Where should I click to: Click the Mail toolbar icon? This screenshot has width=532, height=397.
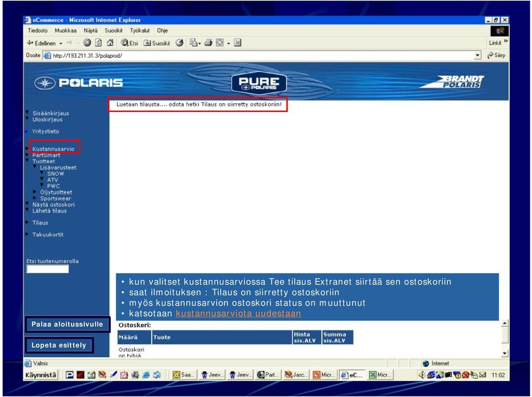click(x=195, y=43)
